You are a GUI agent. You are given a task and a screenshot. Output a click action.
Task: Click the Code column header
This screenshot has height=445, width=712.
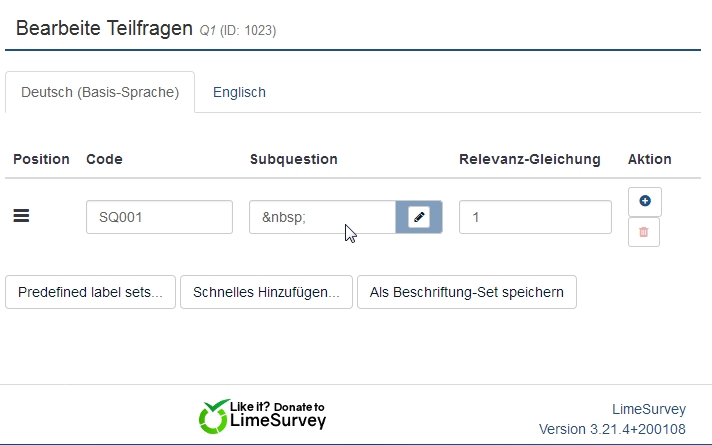(x=104, y=159)
